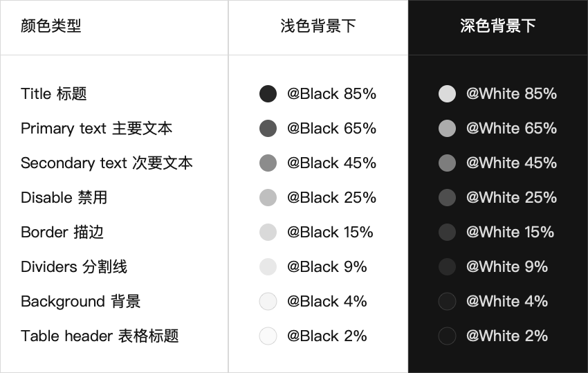This screenshot has height=373, width=588.
Task: Select the @White 9% swatch circle
Action: pos(447,267)
